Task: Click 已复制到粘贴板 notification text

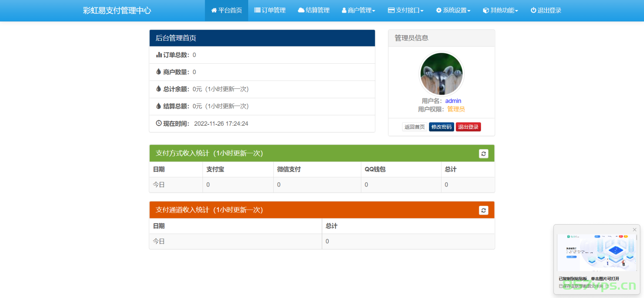Action: [589, 279]
